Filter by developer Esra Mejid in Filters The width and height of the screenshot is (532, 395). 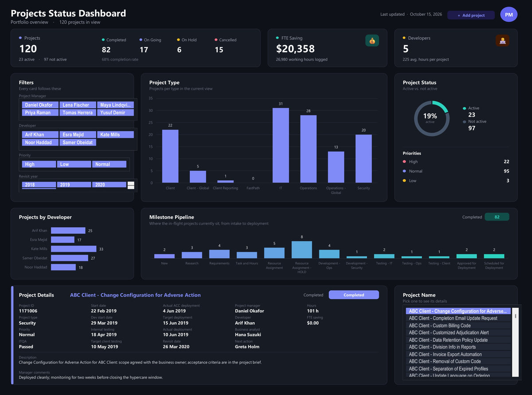point(78,134)
